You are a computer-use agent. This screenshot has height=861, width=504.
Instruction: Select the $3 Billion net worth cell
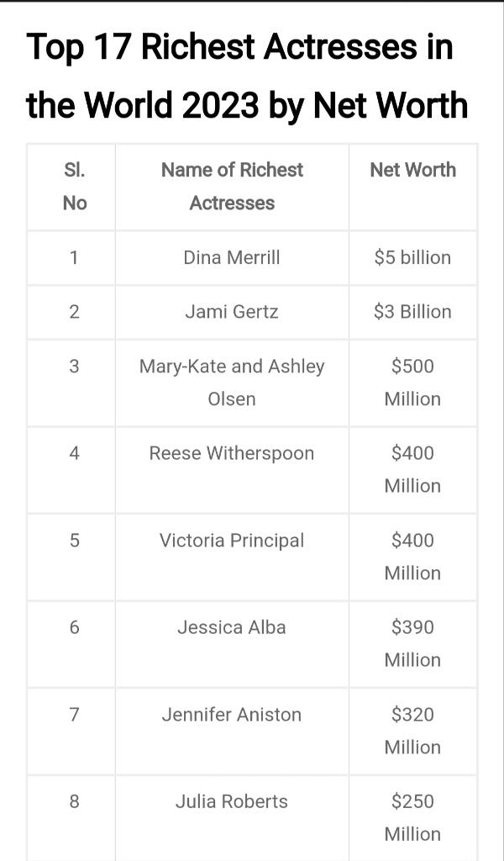click(412, 312)
